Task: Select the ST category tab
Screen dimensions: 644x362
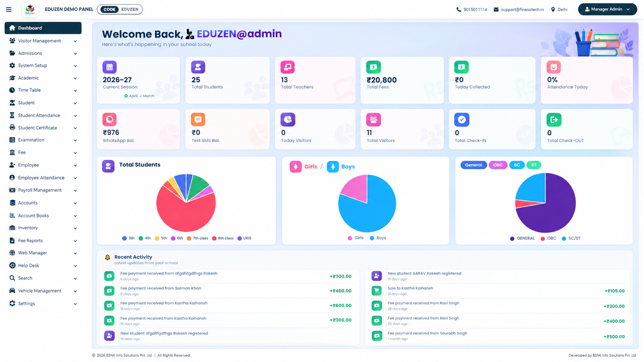Action: pyautogui.click(x=534, y=165)
